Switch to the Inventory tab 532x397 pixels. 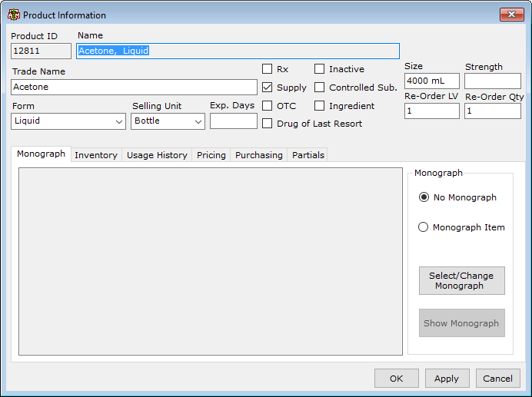[96, 155]
